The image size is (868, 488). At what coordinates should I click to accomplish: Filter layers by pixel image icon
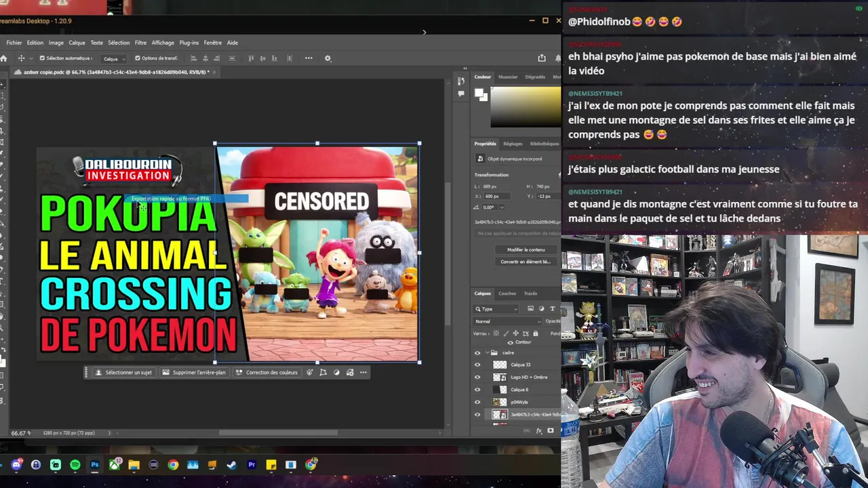(x=530, y=308)
